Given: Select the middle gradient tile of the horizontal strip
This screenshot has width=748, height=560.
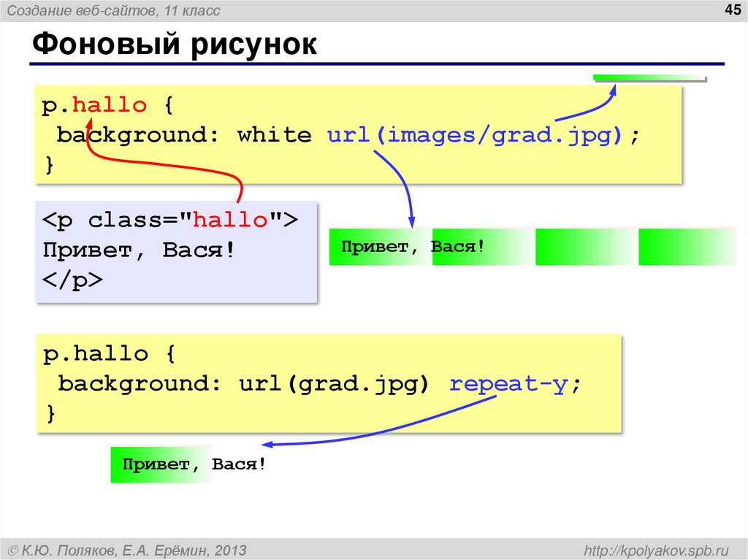Looking at the screenshot, I should point(584,247).
